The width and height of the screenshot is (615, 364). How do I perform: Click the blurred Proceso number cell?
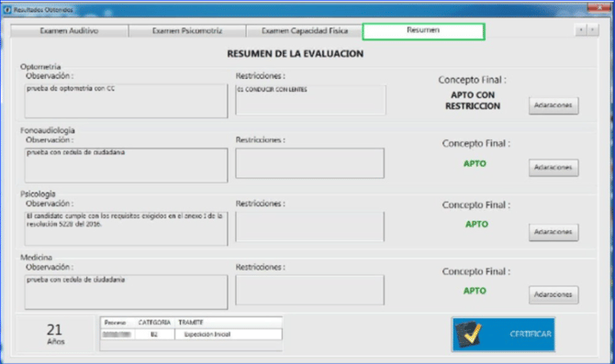(117, 335)
